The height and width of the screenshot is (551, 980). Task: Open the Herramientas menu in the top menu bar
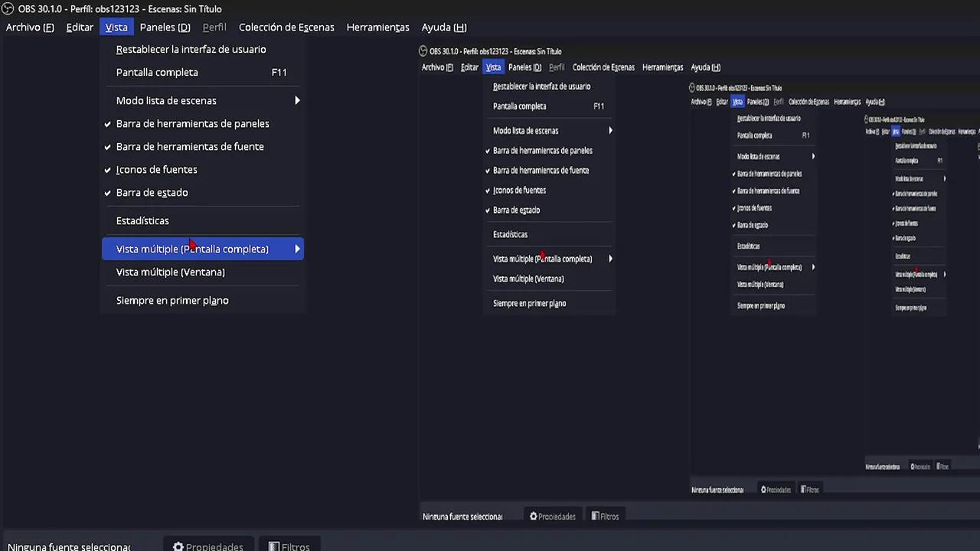coord(377,27)
